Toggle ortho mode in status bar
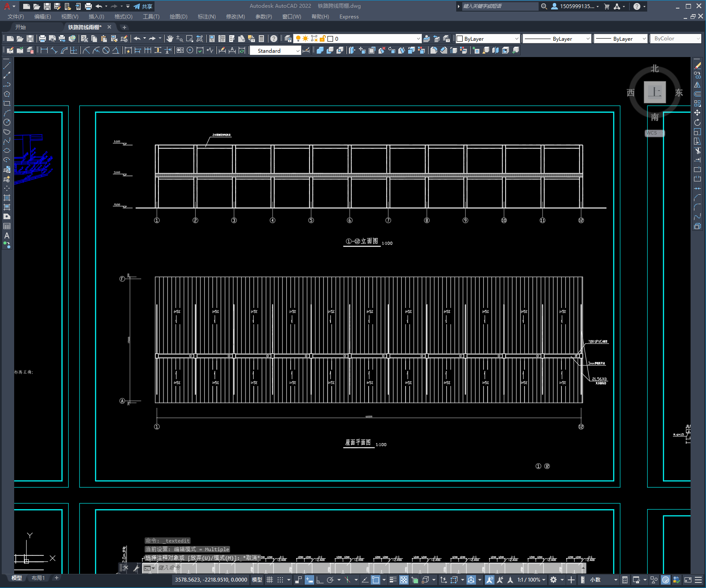This screenshot has height=588, width=706. point(320,580)
